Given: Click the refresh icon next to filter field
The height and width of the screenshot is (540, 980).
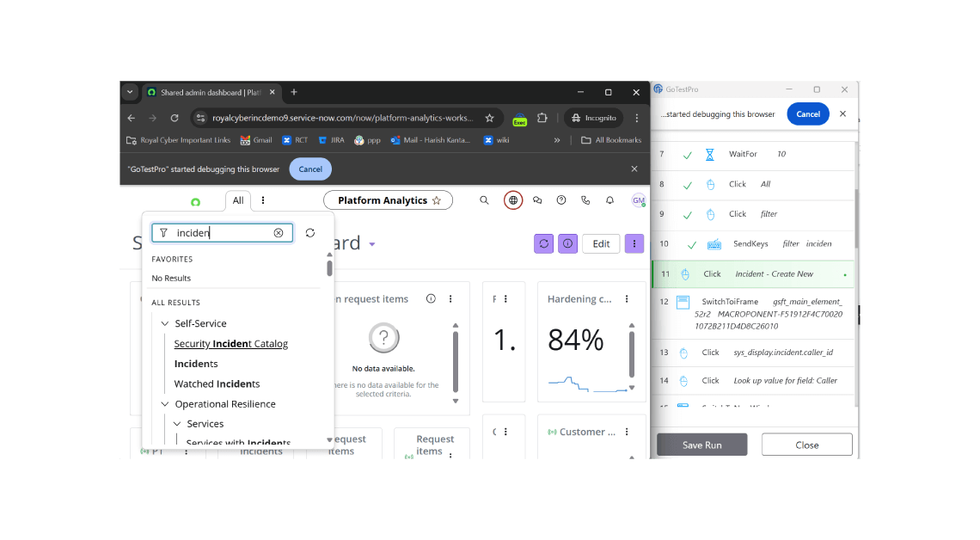Looking at the screenshot, I should 310,233.
